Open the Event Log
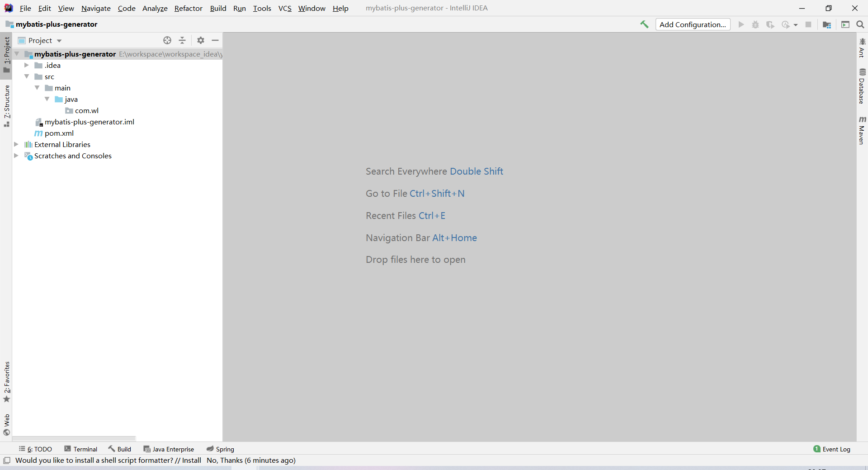The height and width of the screenshot is (470, 868). (x=831, y=449)
